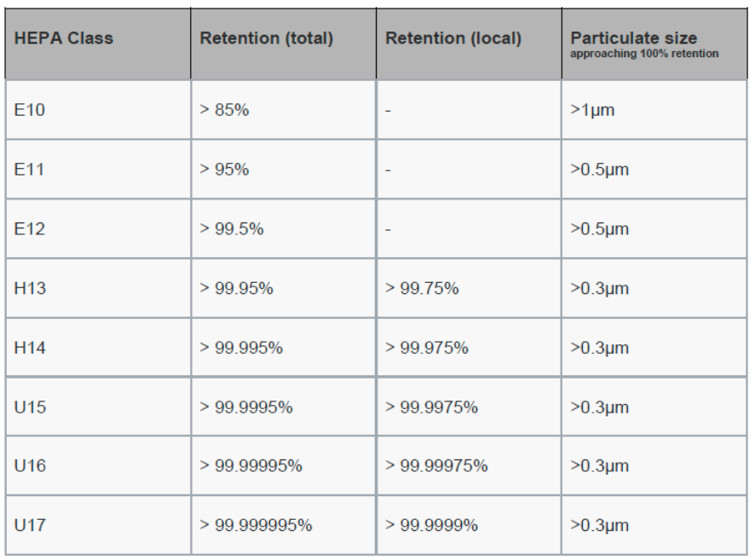Click the >1μm particulate size cell
The image size is (755, 560).
point(592,110)
